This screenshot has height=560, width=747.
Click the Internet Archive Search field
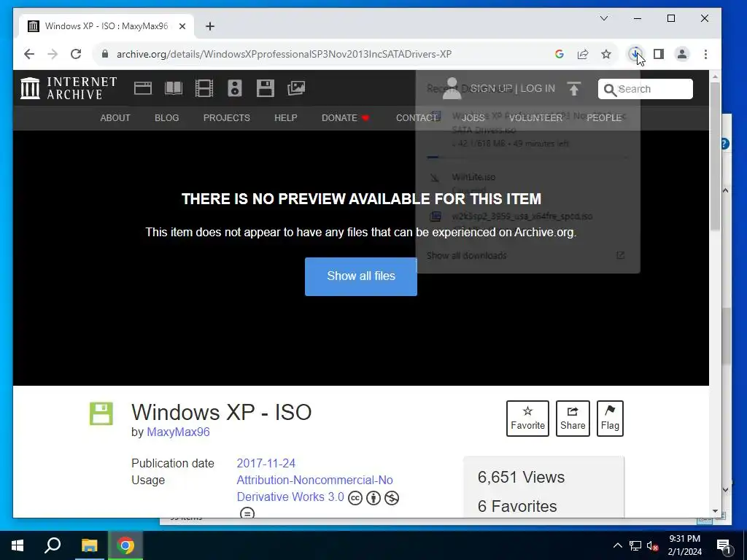click(646, 89)
